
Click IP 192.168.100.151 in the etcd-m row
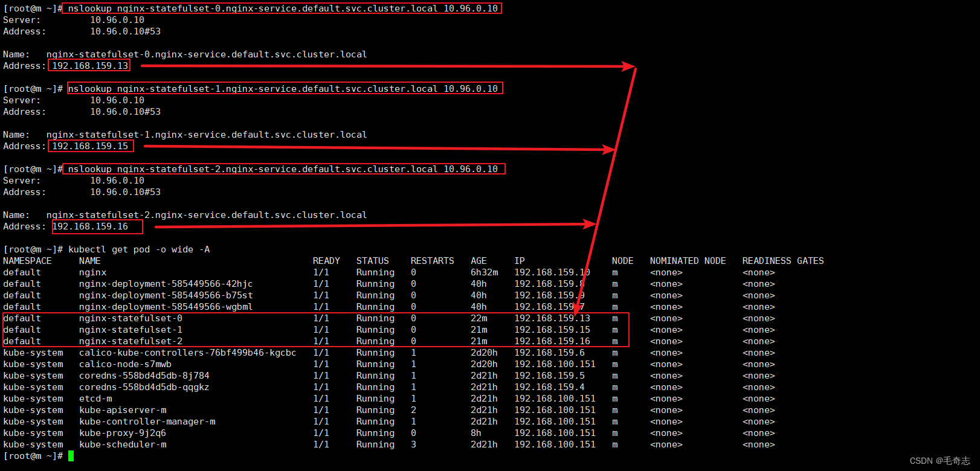click(555, 399)
